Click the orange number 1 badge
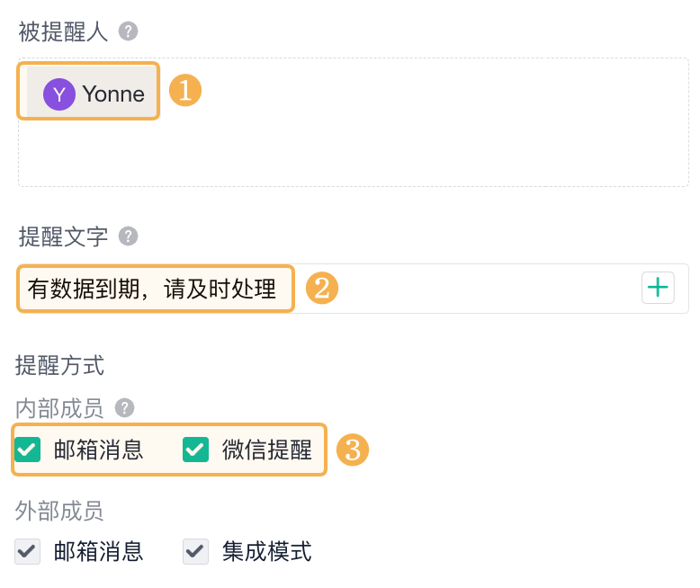Image resolution: width=700 pixels, height=588 pixels. click(185, 91)
